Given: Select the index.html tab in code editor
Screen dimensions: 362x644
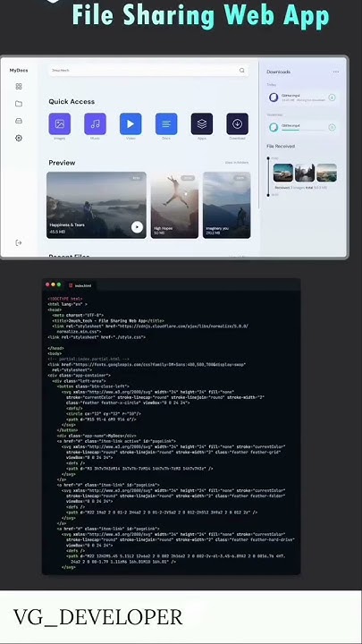Looking at the screenshot, I should point(80,285).
